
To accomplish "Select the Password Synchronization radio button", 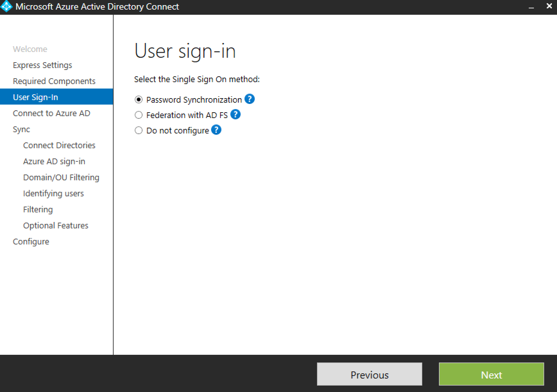I will click(138, 99).
